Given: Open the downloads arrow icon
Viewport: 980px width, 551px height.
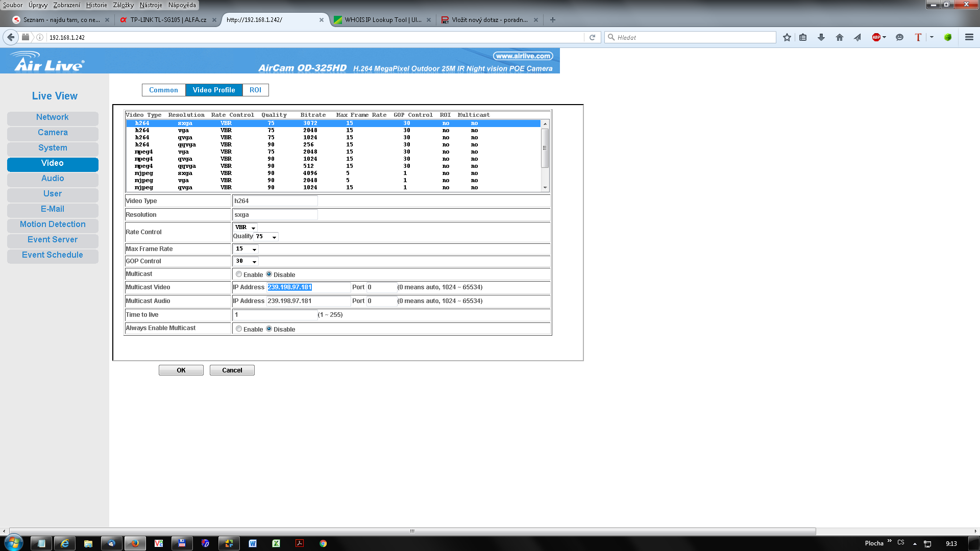Looking at the screenshot, I should click(x=821, y=37).
